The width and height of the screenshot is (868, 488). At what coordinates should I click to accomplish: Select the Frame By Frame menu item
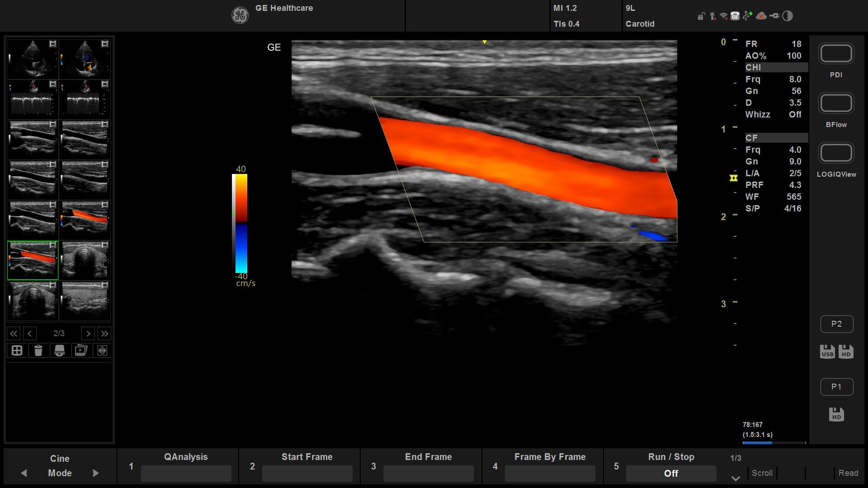[x=550, y=473]
